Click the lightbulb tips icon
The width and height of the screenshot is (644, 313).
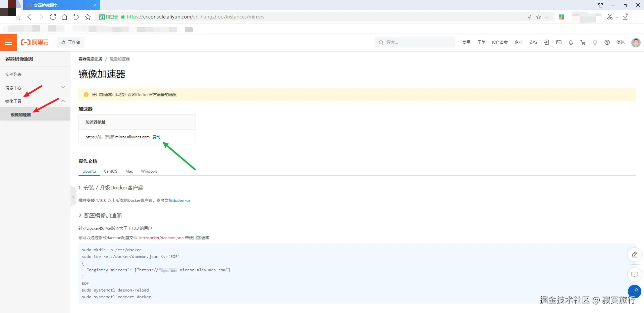595,42
